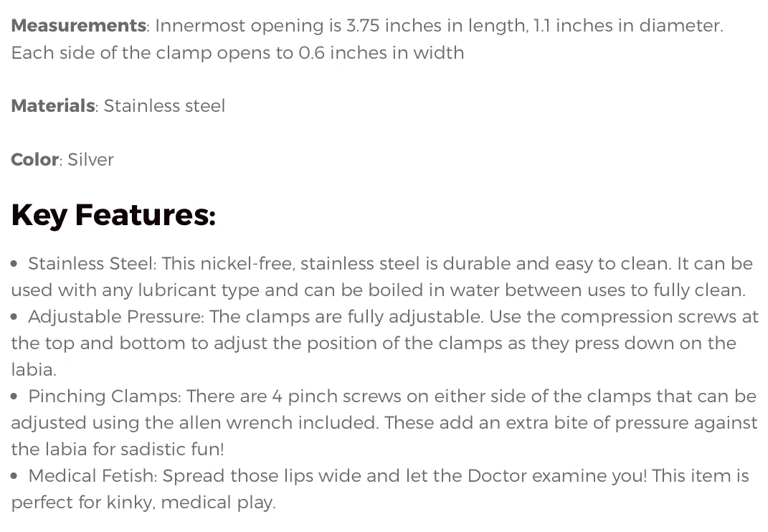Click the 'Stainless Steel:' feature title
The height and width of the screenshot is (532, 768).
93,264
